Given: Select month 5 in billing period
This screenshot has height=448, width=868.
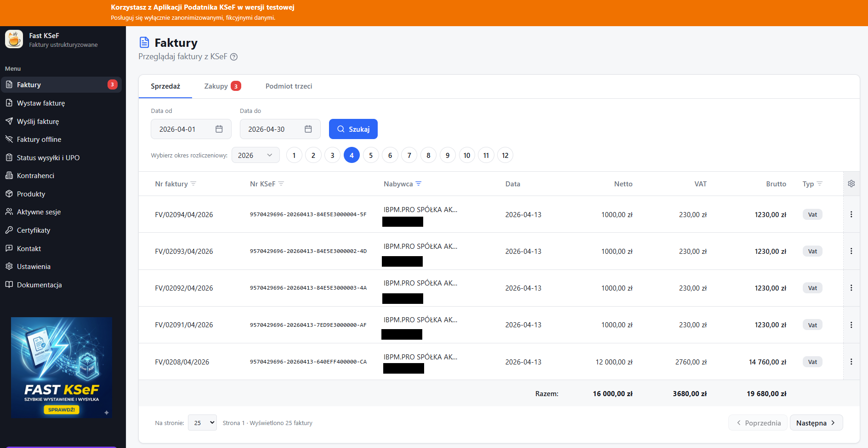Looking at the screenshot, I should tap(371, 156).
